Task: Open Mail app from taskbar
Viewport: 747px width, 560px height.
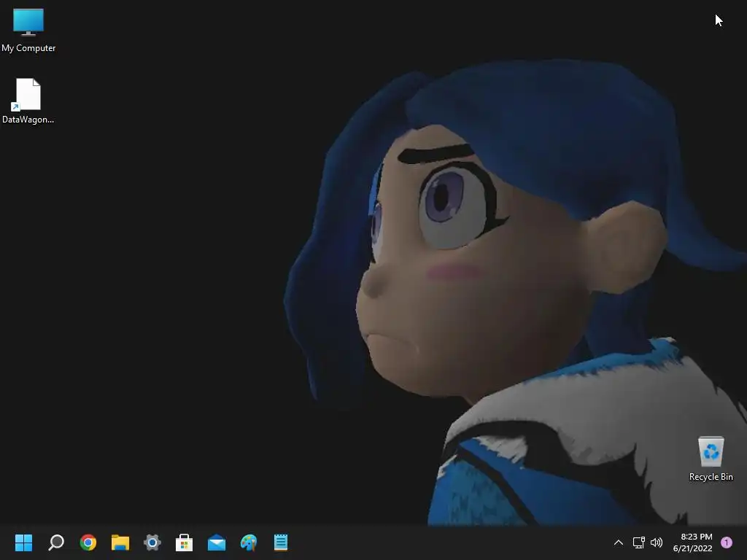Action: click(x=216, y=542)
